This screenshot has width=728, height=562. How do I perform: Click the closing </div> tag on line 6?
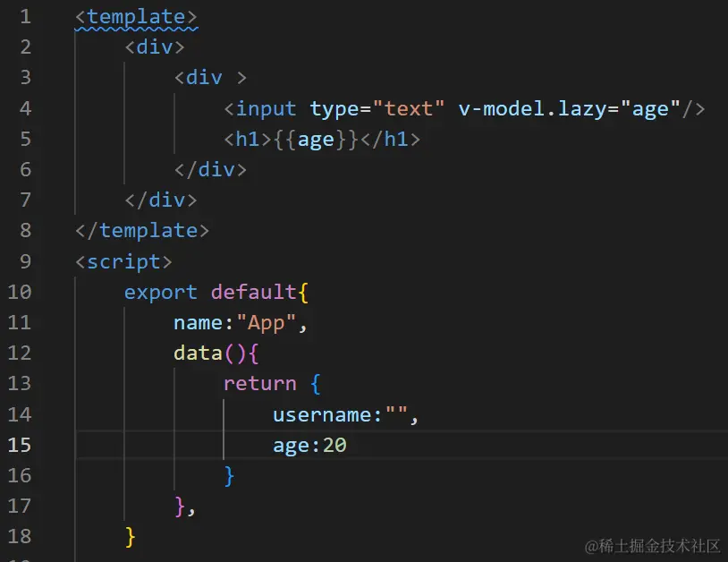click(x=210, y=169)
